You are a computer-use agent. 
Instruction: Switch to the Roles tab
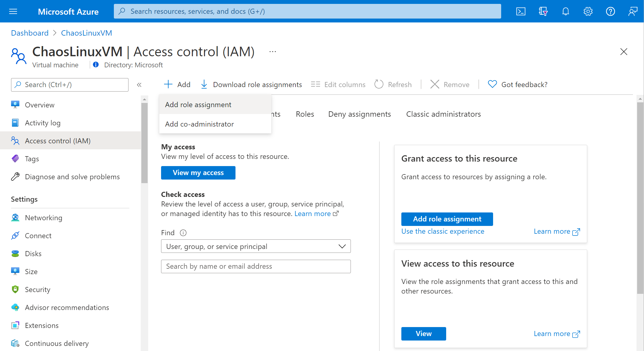tap(305, 114)
